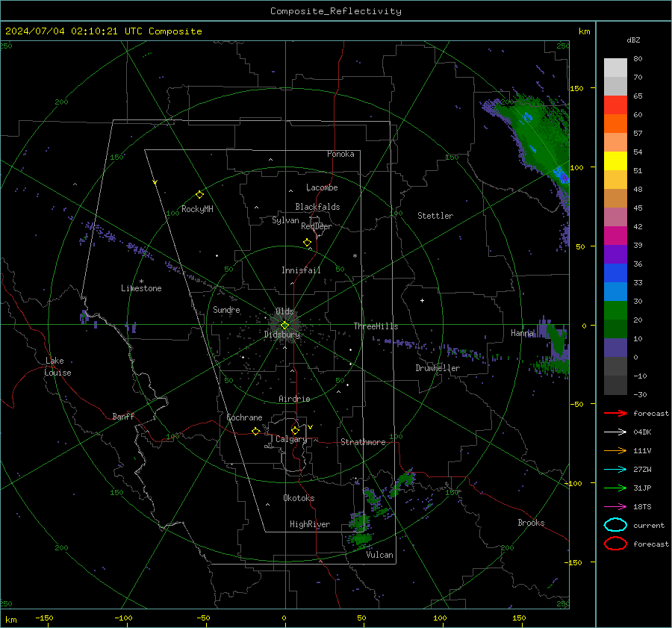Click the Brooks label
The width and height of the screenshot is (672, 628).
531,523
